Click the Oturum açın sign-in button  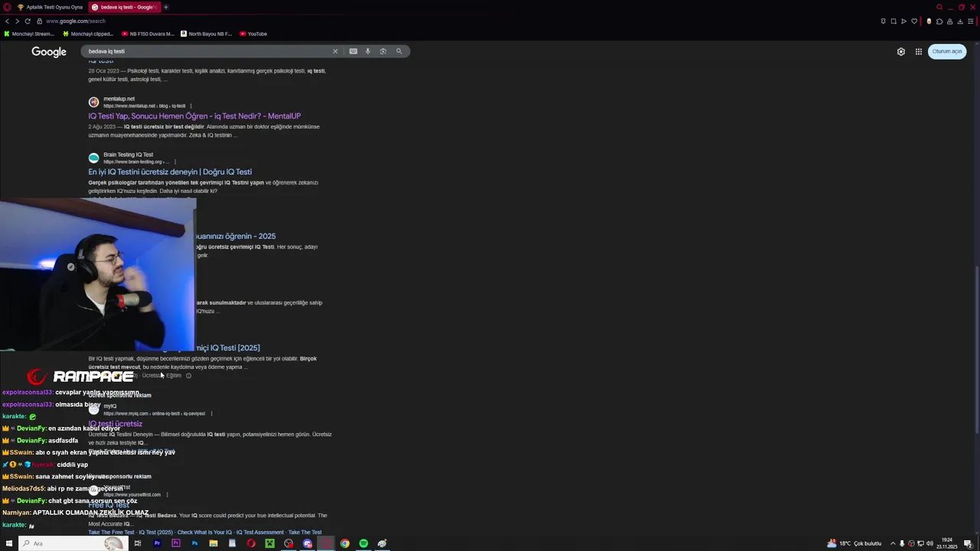coord(947,51)
